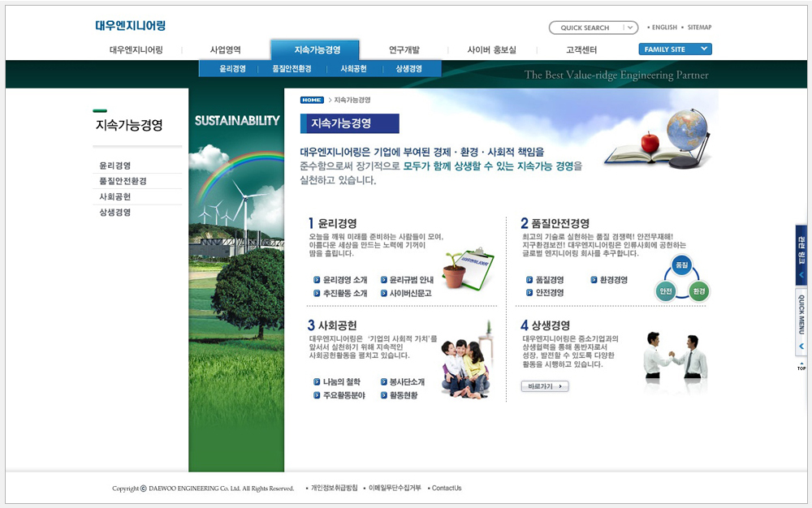Click the 대우엔지니어링 logo in the header
This screenshot has height=508, width=812.
130,26
